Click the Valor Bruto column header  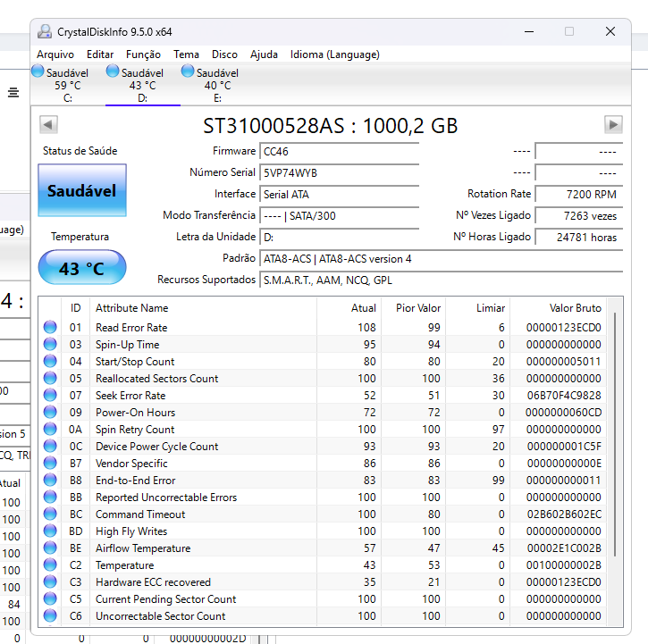(x=559, y=308)
